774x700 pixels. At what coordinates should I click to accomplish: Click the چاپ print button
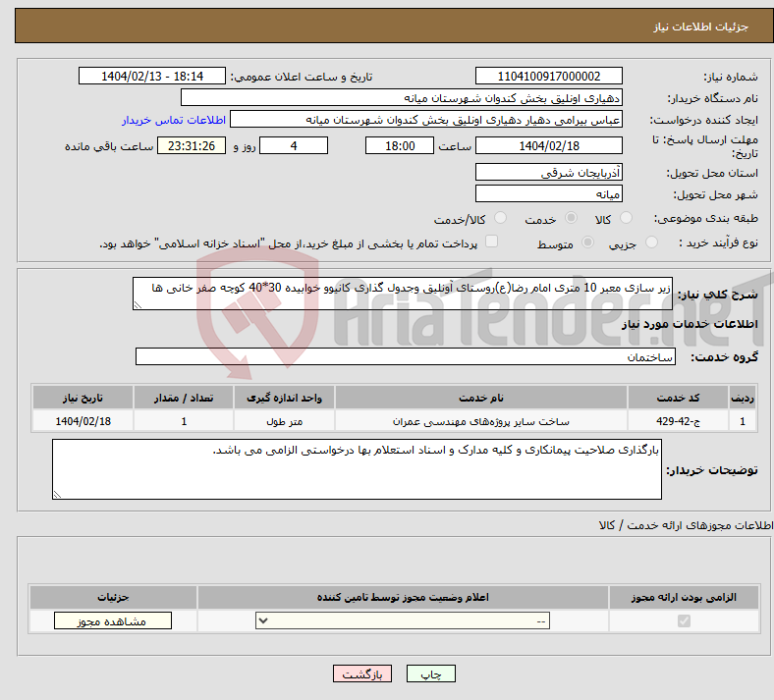(431, 673)
